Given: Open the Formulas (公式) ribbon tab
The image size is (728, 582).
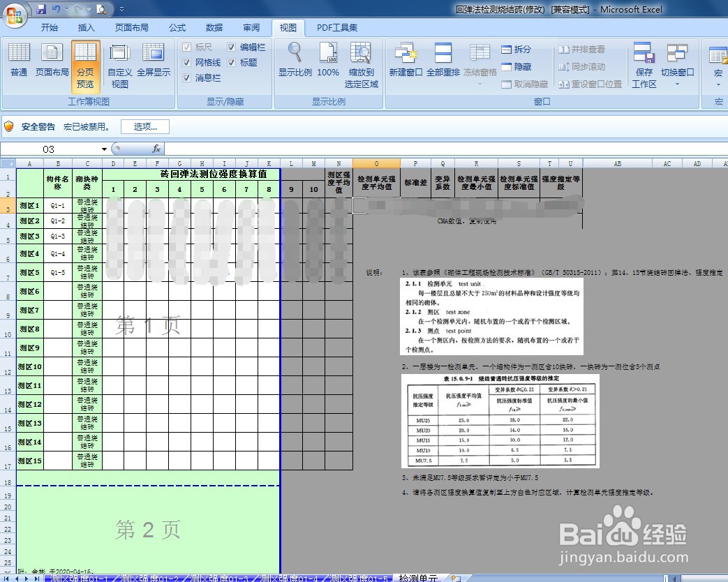Looking at the screenshot, I should point(177,27).
